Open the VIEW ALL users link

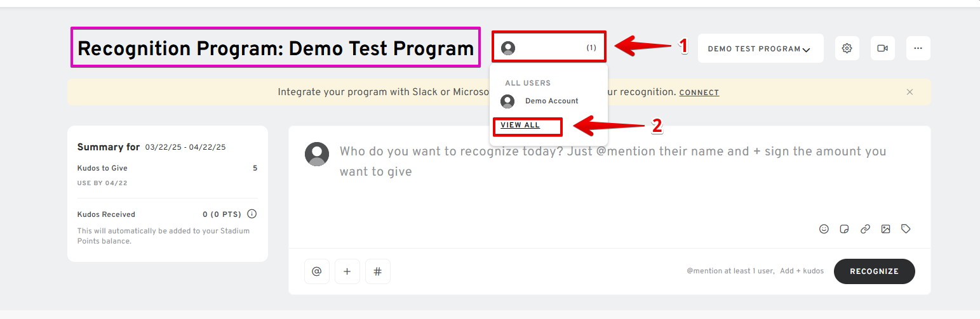coord(520,125)
